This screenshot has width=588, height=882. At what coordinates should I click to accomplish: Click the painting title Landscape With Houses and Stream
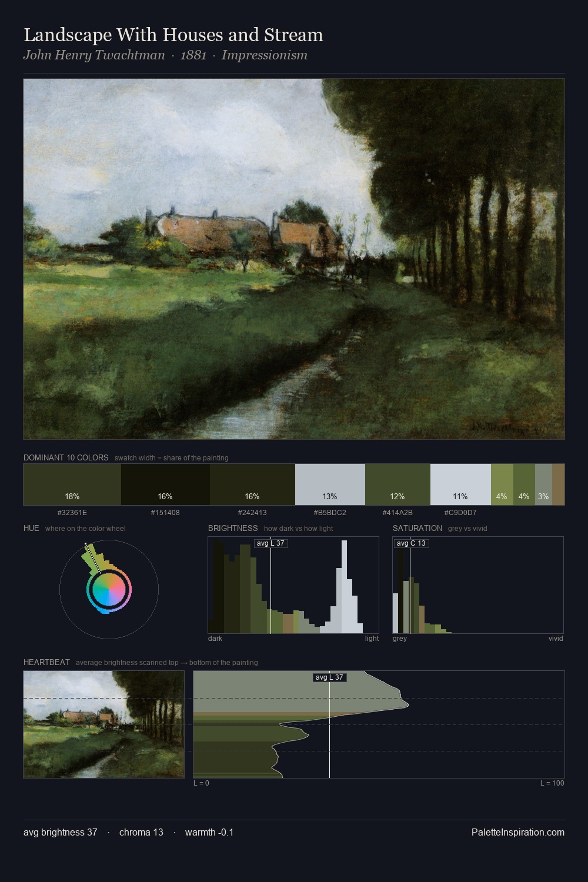[x=173, y=35]
